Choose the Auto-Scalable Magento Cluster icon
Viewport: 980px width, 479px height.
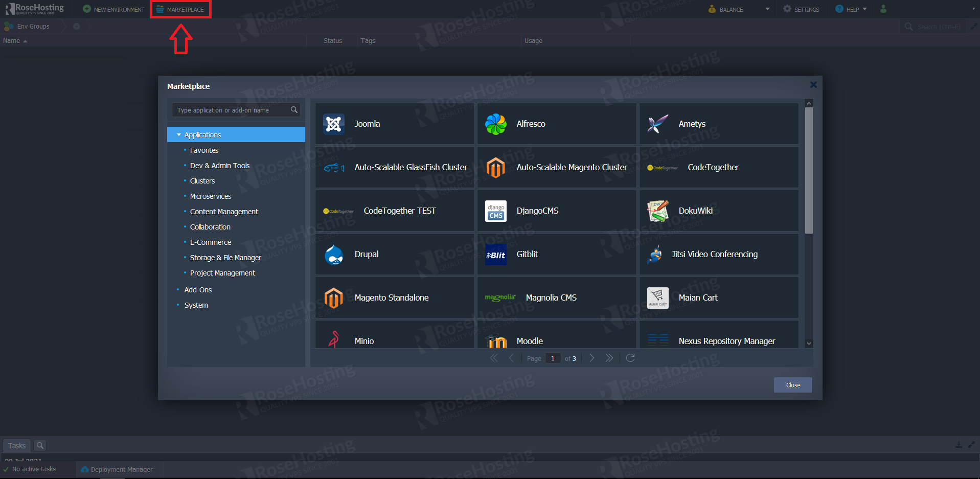tap(496, 167)
